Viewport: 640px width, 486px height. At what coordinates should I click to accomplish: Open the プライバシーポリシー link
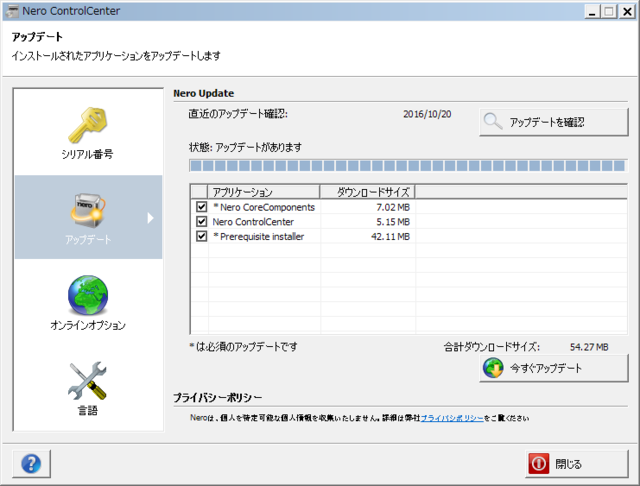452,418
